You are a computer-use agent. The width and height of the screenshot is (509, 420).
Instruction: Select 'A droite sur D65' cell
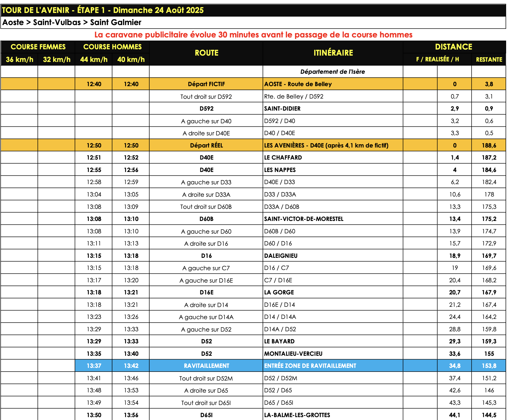[206, 391]
